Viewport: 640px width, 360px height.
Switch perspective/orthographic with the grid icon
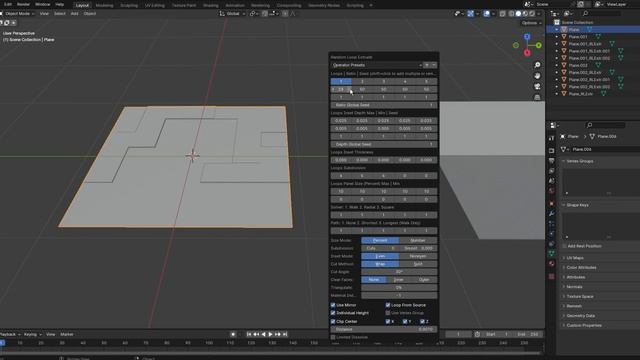pyautogui.click(x=537, y=97)
